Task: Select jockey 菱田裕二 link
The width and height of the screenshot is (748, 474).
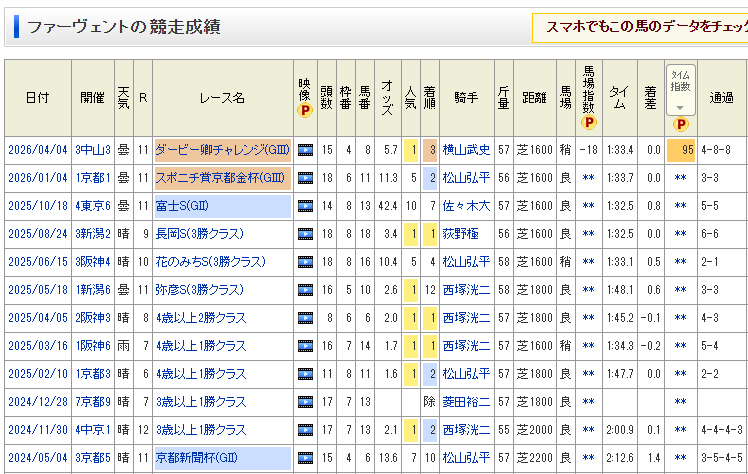Action: (466, 402)
